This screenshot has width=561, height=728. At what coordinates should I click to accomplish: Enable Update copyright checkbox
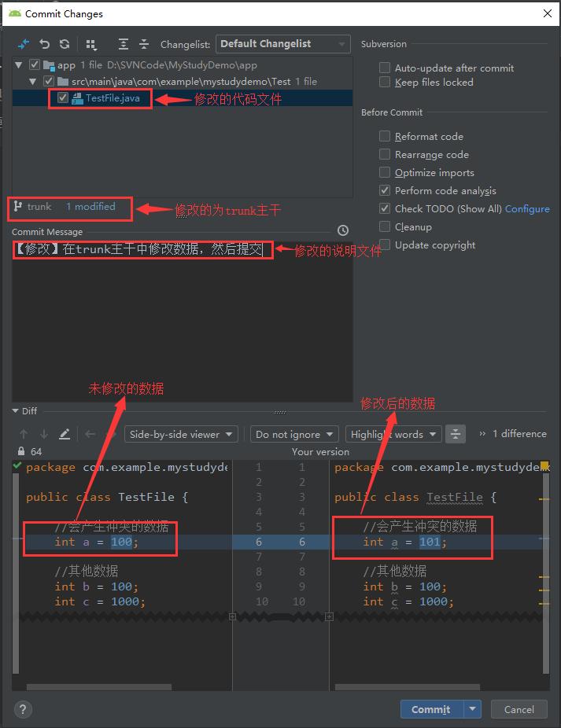tap(385, 245)
